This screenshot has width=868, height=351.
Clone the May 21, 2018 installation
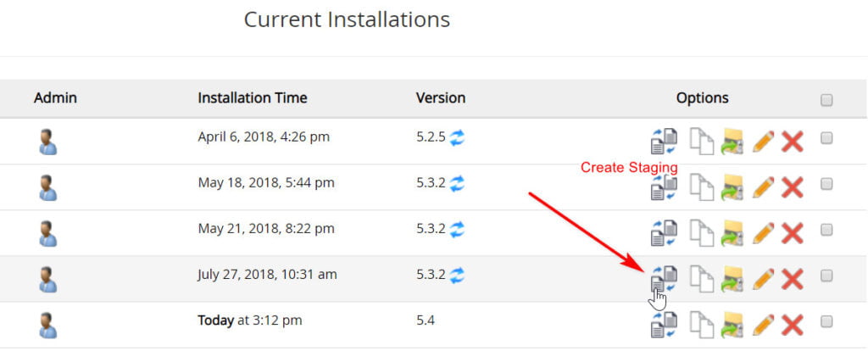701,233
